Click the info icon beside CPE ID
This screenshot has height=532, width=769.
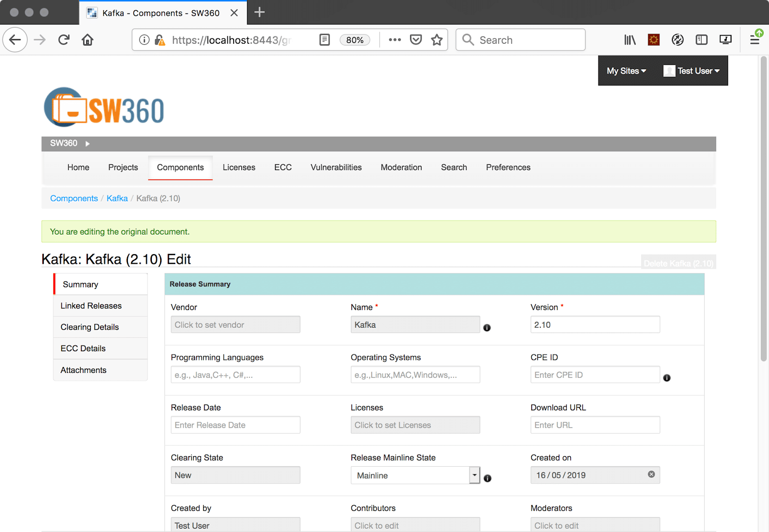coord(667,378)
